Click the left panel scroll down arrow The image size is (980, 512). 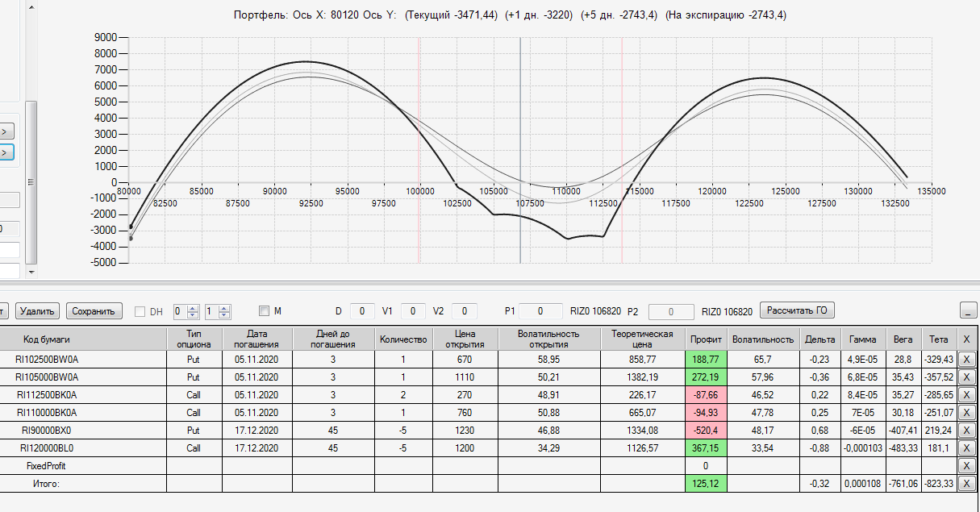(x=31, y=272)
